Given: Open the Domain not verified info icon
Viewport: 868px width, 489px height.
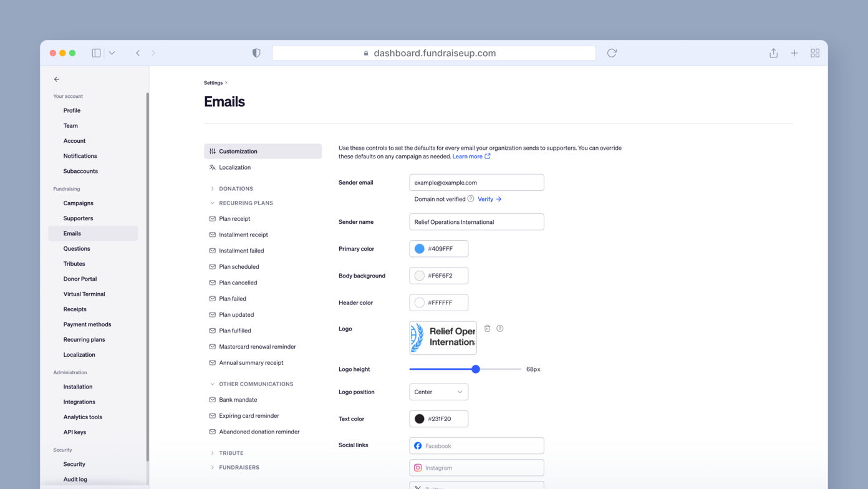Looking at the screenshot, I should (x=470, y=199).
